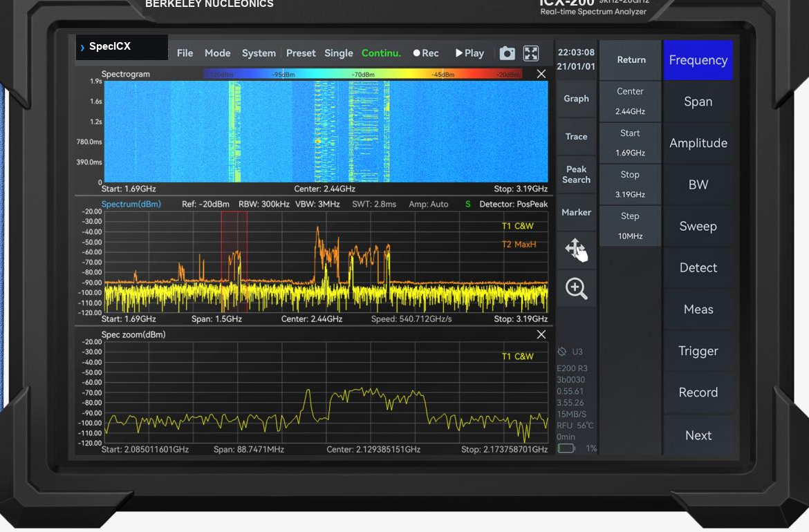809x532 pixels.
Task: Click the RFU 56°C temperature readout
Action: click(x=575, y=426)
